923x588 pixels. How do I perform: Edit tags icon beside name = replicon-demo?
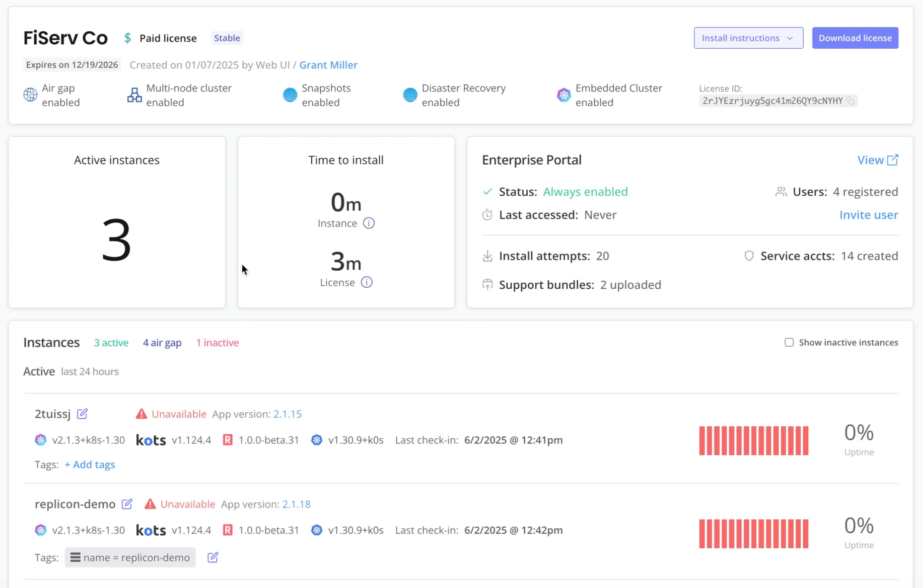pos(213,557)
